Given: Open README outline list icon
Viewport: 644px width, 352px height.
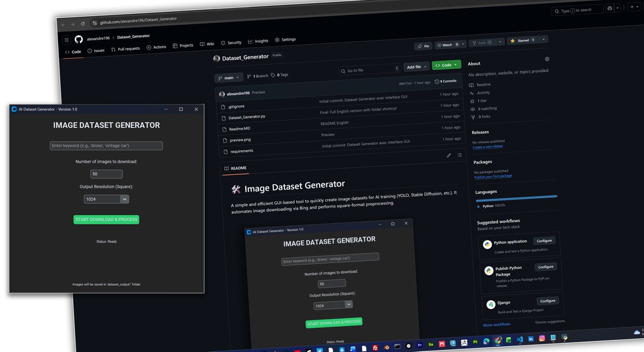Looking at the screenshot, I should pyautogui.click(x=459, y=155).
